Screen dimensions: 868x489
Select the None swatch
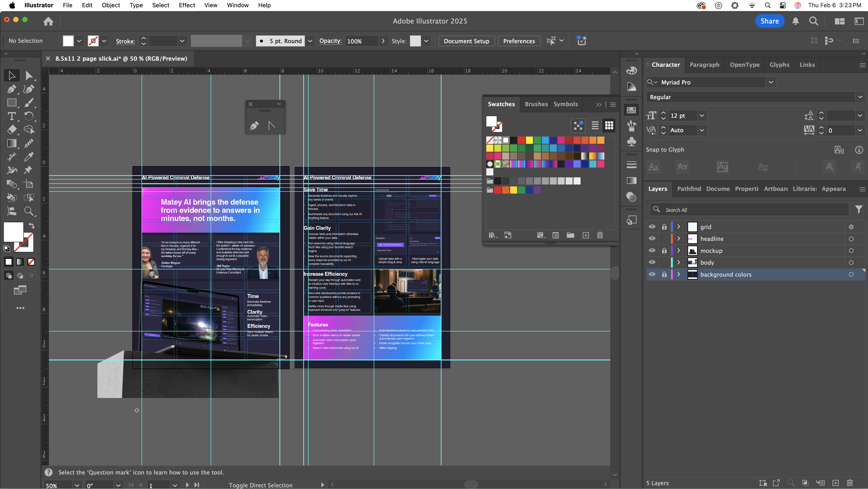(x=489, y=140)
